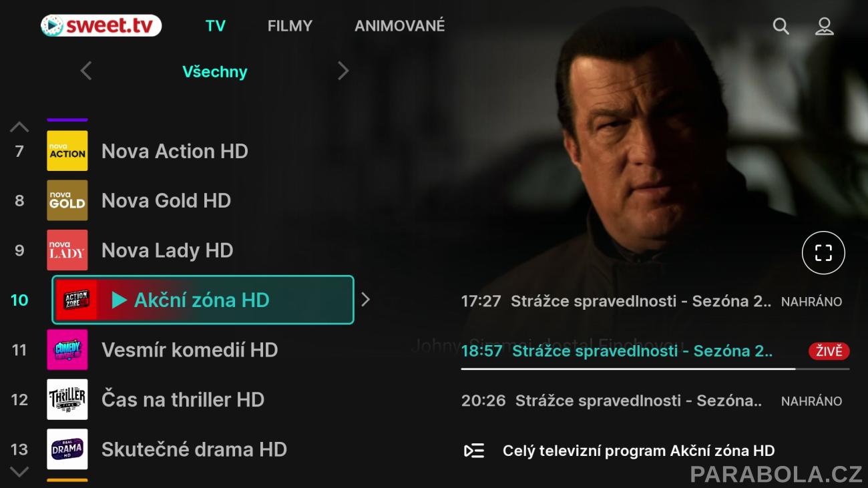The image size is (868, 488).
Task: Open the user profile icon
Action: (x=825, y=26)
